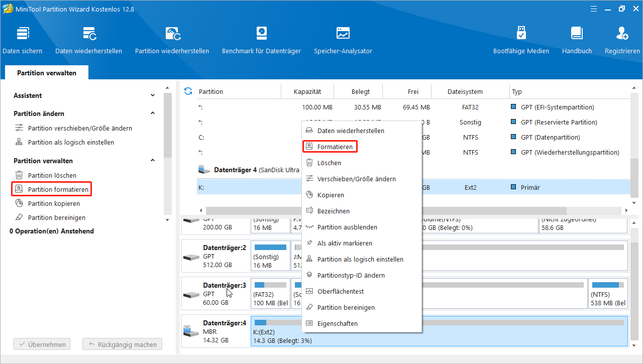This screenshot has height=364, width=643.
Task: Refresh the partition list
Action: tap(188, 91)
